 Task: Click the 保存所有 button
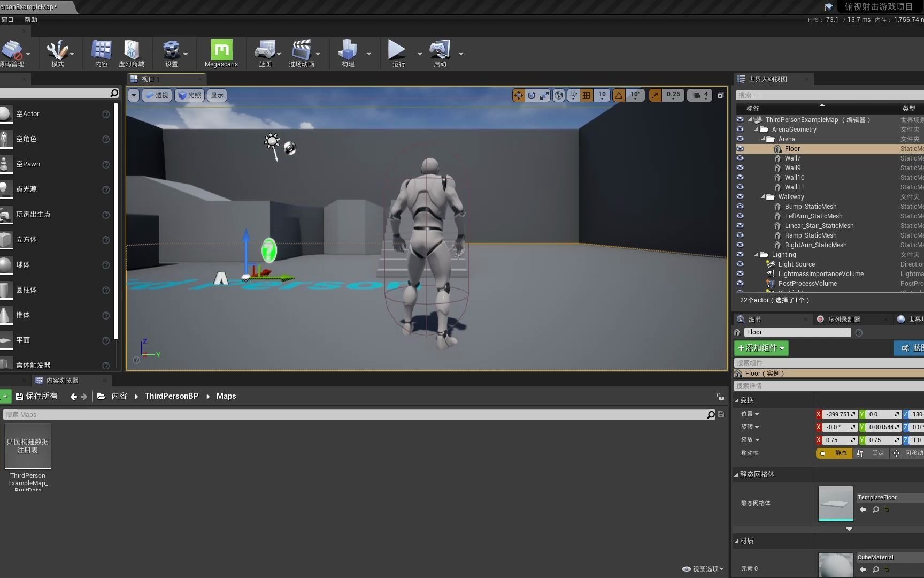pyautogui.click(x=36, y=396)
